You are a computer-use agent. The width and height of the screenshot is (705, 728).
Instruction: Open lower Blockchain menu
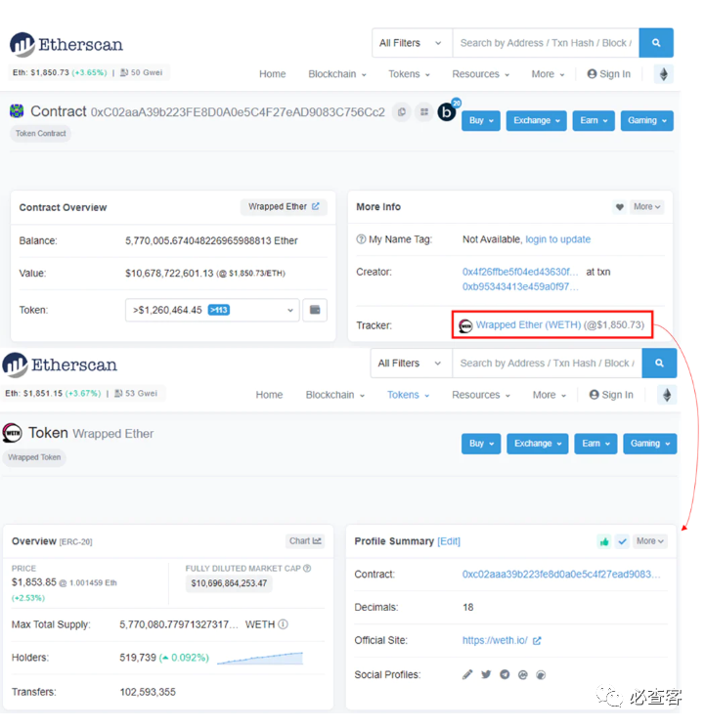335,395
